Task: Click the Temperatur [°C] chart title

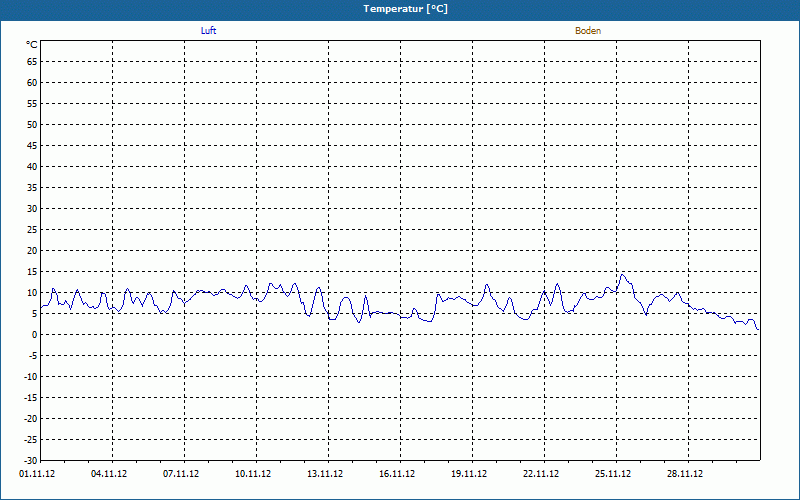Action: (406, 9)
